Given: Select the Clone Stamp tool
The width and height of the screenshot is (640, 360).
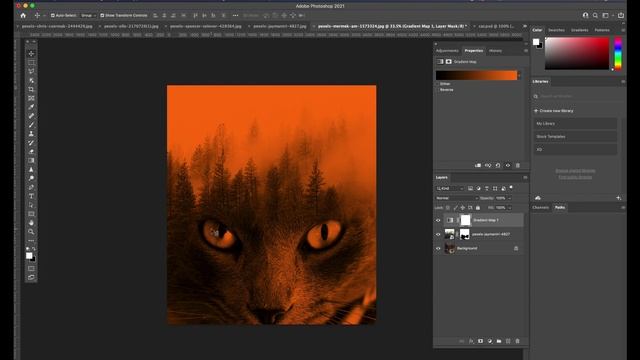Looking at the screenshot, I should coord(31,134).
